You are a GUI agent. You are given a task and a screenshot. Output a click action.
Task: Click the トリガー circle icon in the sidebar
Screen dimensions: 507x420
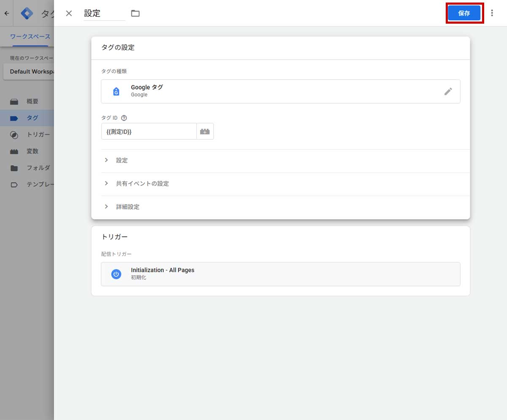[14, 135]
